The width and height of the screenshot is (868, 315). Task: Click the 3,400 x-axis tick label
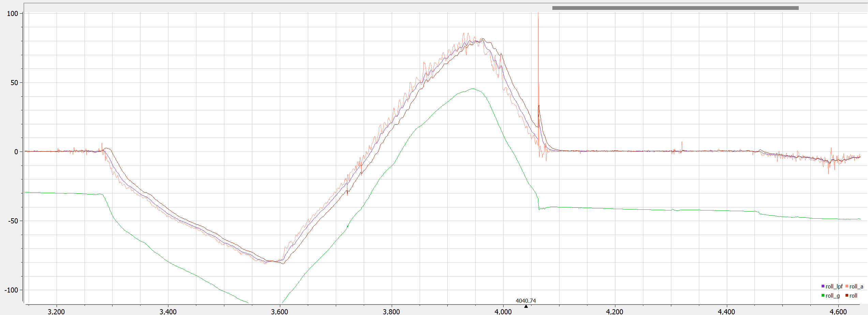point(168,312)
